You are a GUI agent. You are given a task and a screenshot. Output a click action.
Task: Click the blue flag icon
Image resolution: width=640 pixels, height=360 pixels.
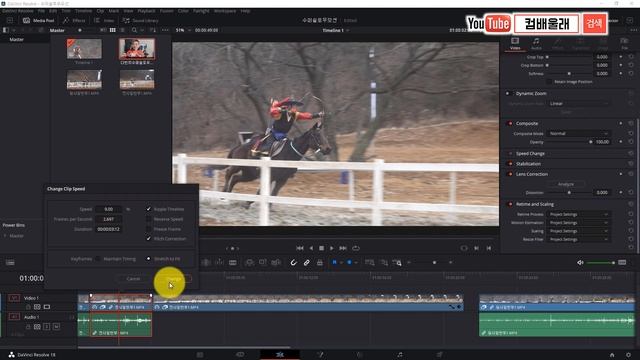click(x=334, y=262)
